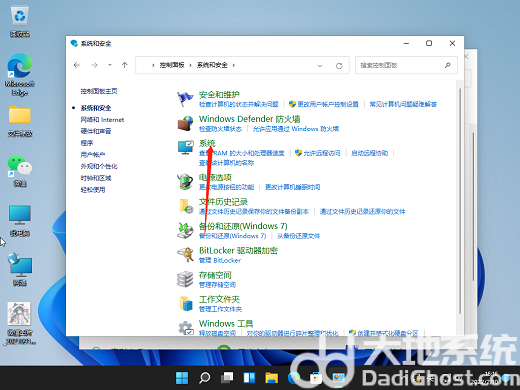
Task: Open the 文件历史记录 folder icon
Action: pyautogui.click(x=186, y=206)
